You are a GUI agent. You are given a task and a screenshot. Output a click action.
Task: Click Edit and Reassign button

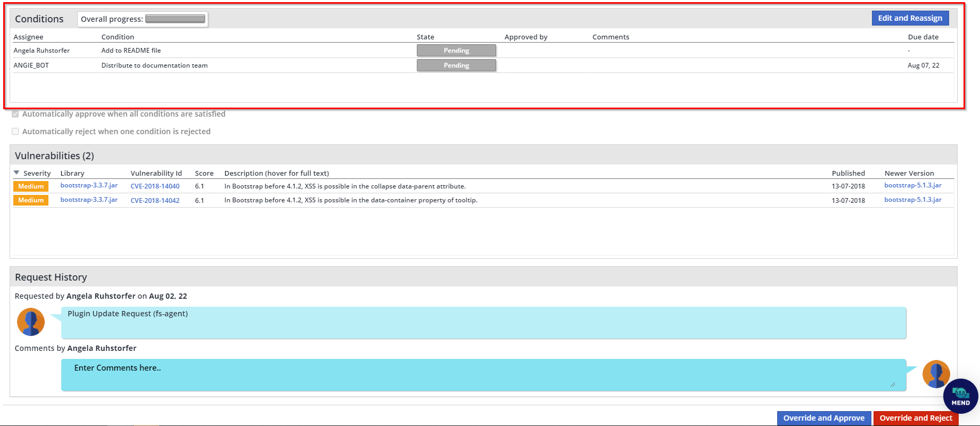click(910, 18)
